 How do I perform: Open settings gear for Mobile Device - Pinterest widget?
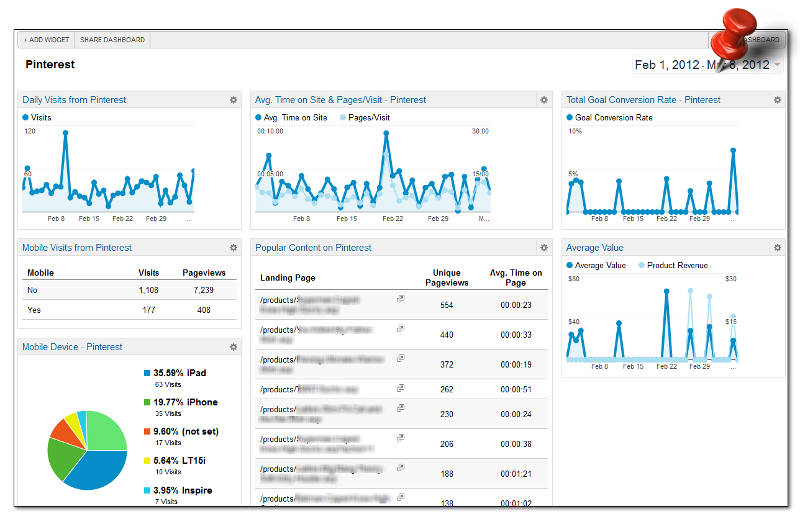click(x=233, y=347)
